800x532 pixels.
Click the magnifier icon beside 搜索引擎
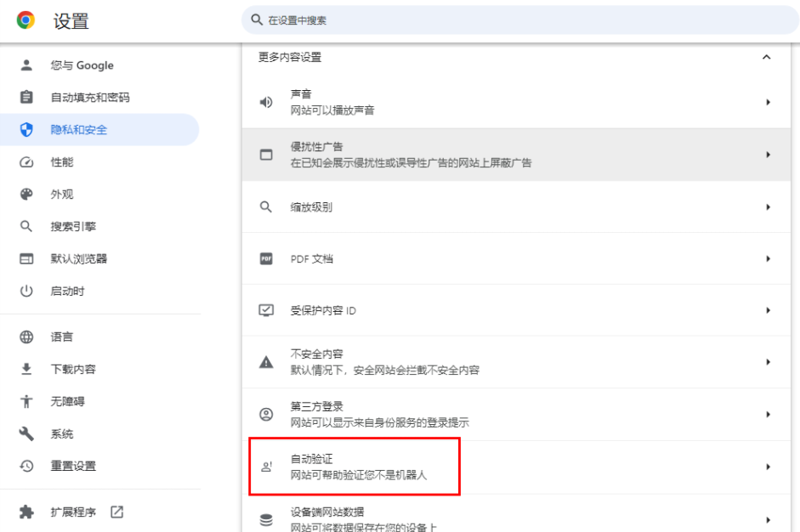click(x=26, y=226)
